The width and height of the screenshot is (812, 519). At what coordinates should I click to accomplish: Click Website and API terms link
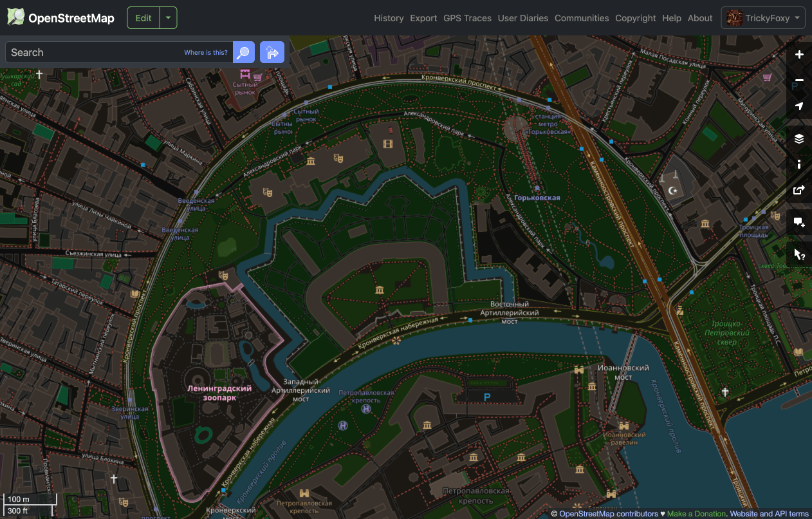tap(770, 514)
